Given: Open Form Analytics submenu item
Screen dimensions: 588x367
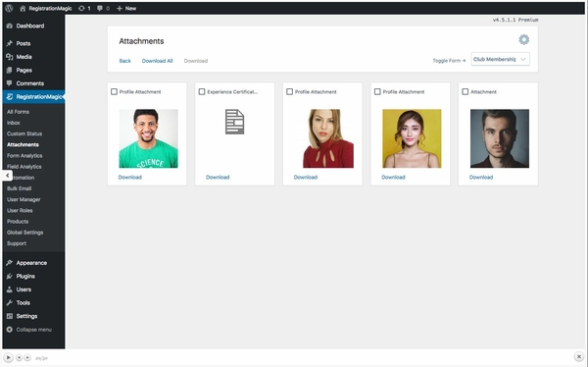Looking at the screenshot, I should tap(24, 155).
